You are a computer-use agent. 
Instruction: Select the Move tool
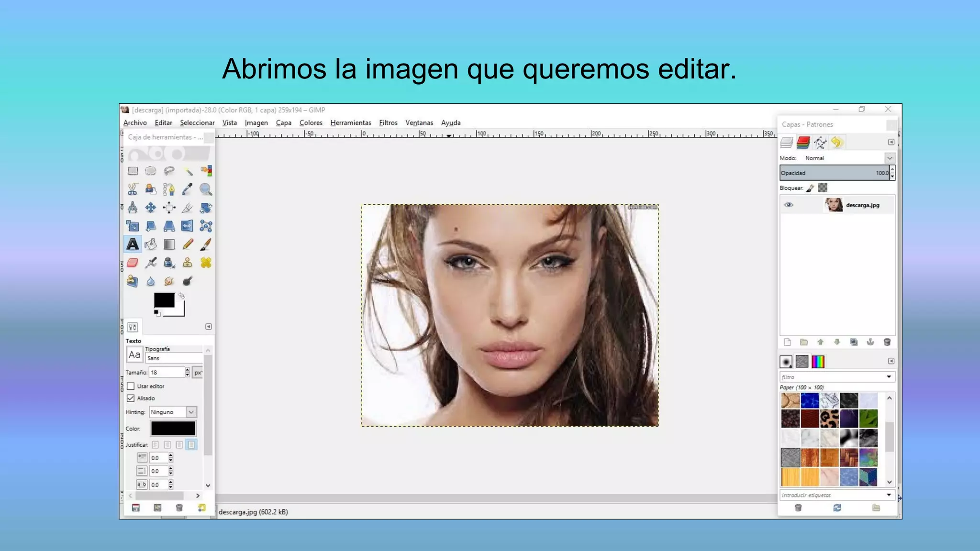(151, 208)
